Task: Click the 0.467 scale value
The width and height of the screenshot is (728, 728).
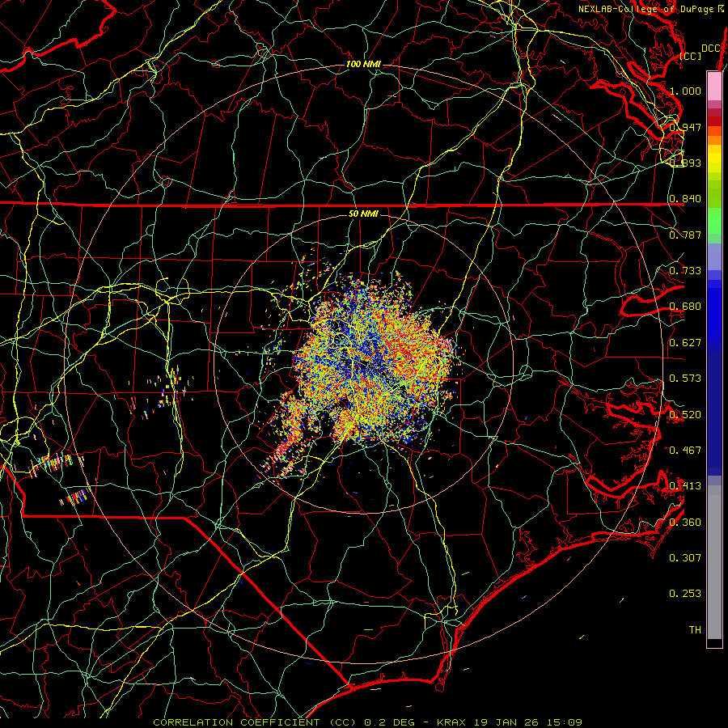Action: click(685, 451)
